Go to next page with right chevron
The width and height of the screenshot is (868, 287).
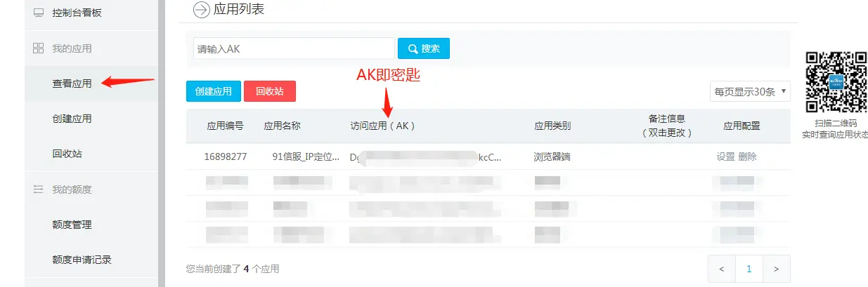(x=776, y=269)
